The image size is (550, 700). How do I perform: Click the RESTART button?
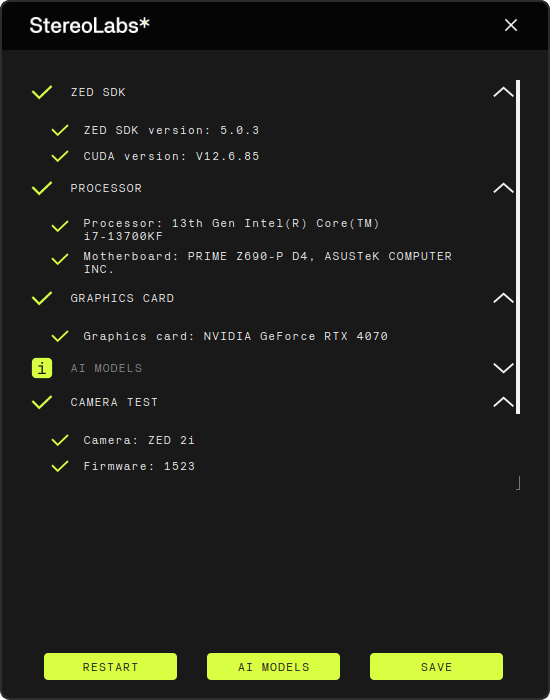[110, 667]
